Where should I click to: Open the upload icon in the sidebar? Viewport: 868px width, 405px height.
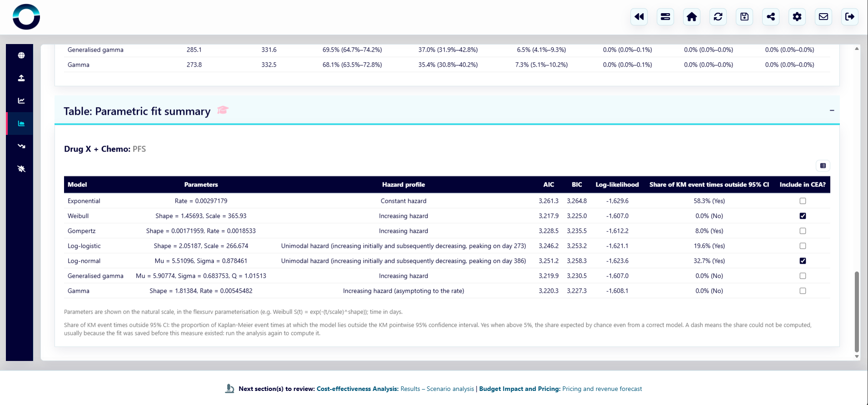tap(21, 78)
